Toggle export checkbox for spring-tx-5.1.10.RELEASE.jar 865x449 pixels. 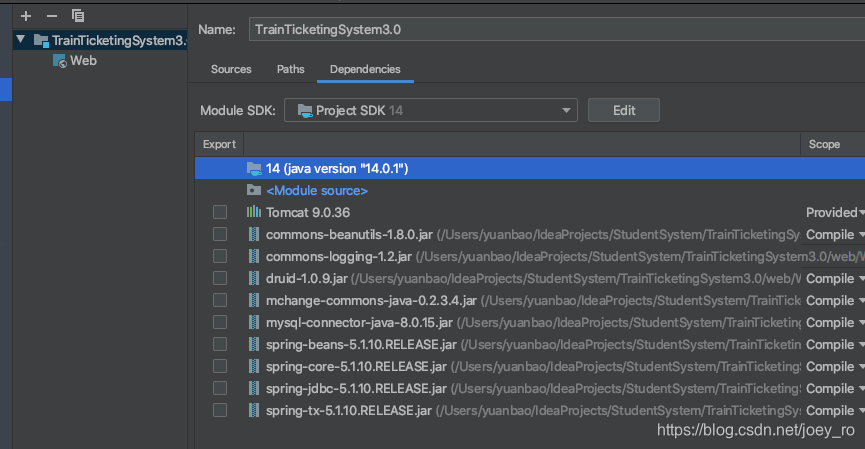click(x=220, y=410)
